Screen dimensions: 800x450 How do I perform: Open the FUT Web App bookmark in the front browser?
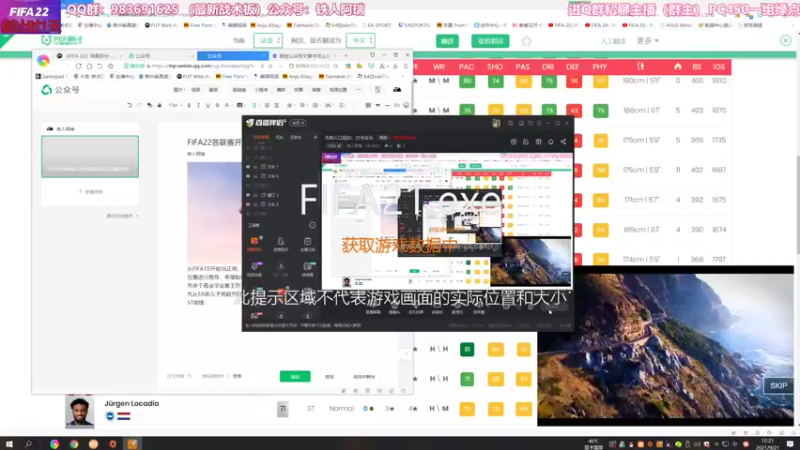point(193,77)
